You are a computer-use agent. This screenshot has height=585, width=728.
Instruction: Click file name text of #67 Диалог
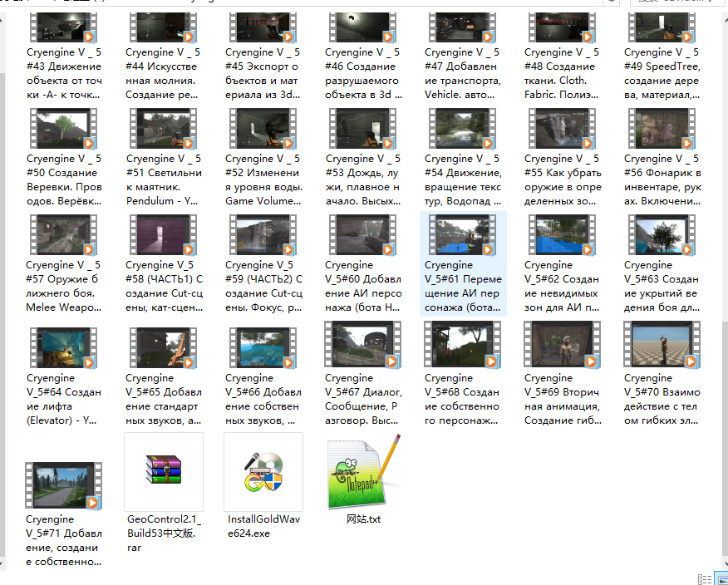(363, 400)
